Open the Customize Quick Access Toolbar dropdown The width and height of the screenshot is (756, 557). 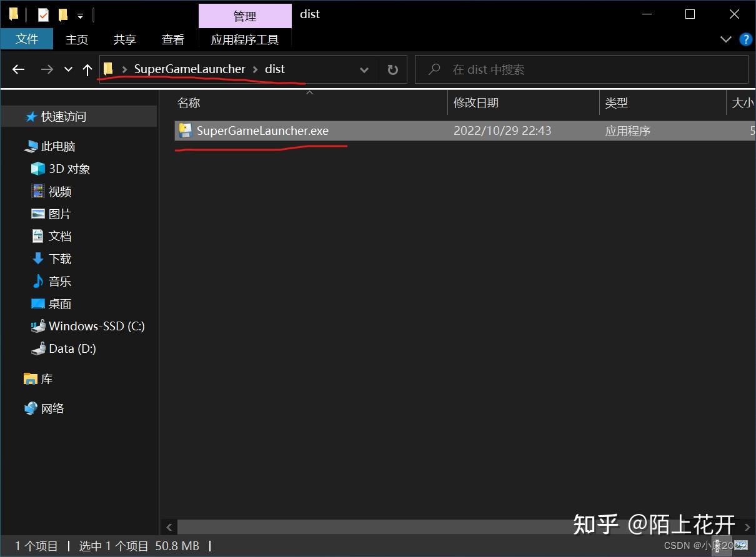[x=79, y=14]
